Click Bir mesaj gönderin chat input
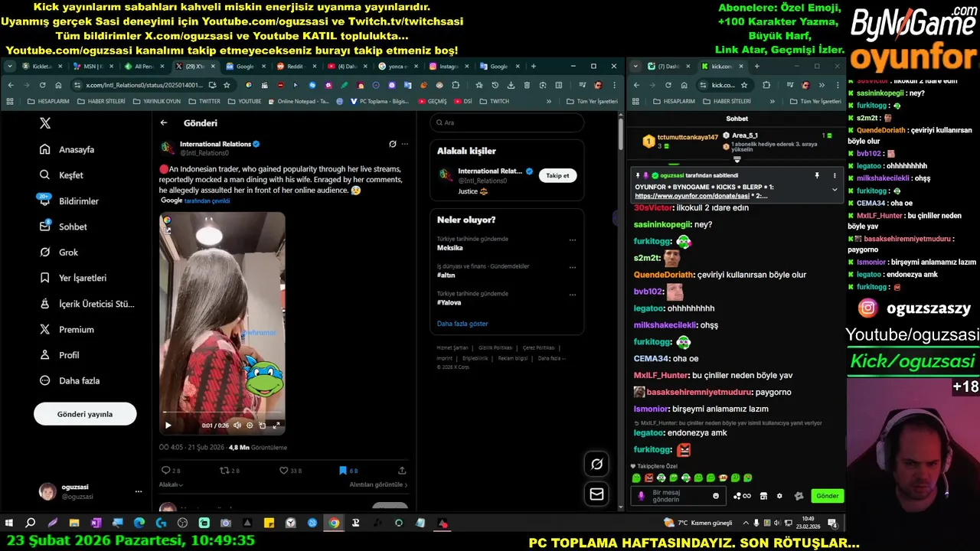This screenshot has width=980, height=551. pos(680,496)
